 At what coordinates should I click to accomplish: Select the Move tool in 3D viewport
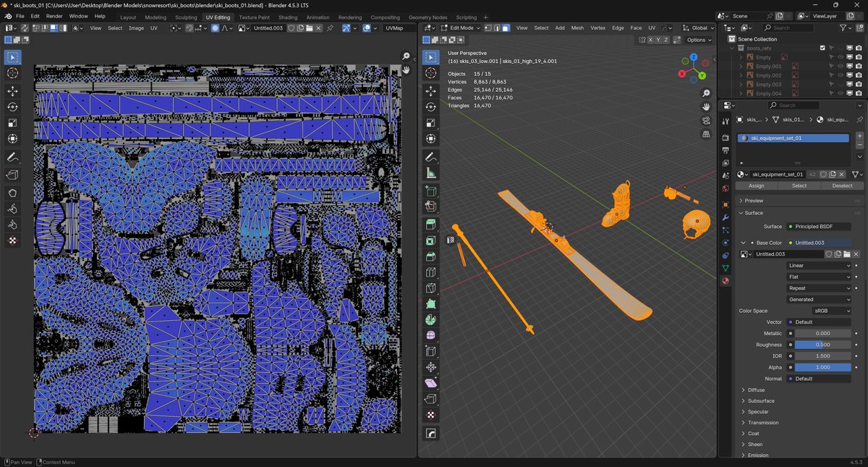pos(431,91)
